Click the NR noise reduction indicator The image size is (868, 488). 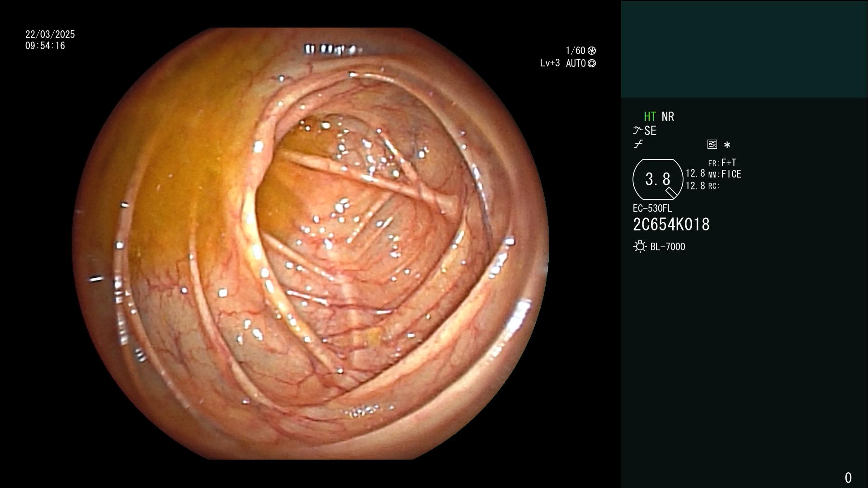(668, 117)
